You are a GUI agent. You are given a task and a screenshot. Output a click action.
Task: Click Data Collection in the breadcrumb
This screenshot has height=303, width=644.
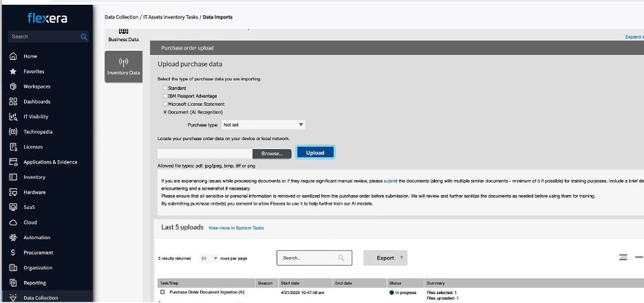pyautogui.click(x=122, y=17)
